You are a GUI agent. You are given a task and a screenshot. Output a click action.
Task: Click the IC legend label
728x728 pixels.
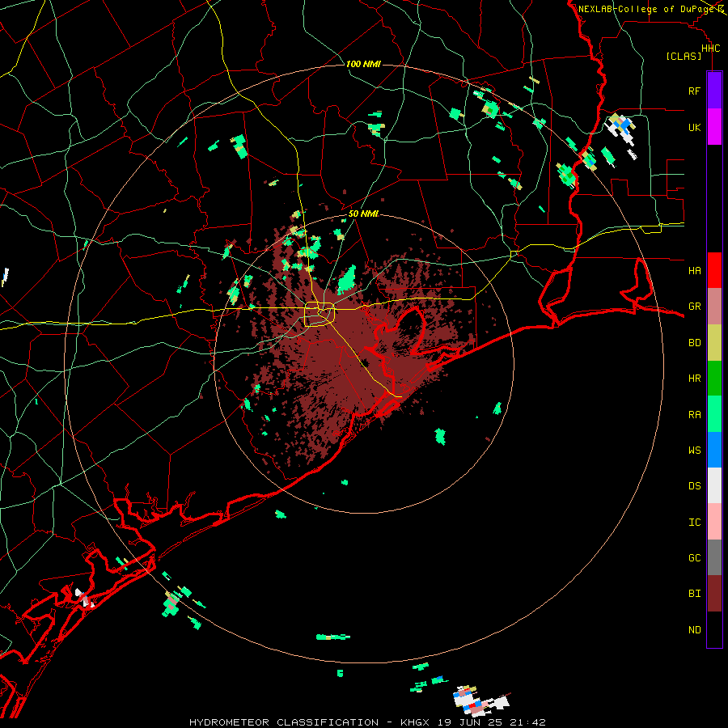pos(694,523)
